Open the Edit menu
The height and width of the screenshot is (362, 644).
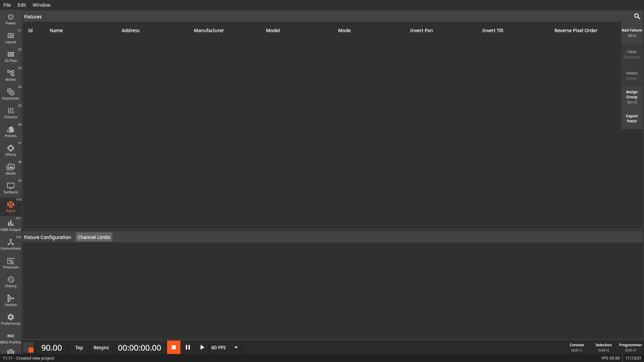coord(21,5)
